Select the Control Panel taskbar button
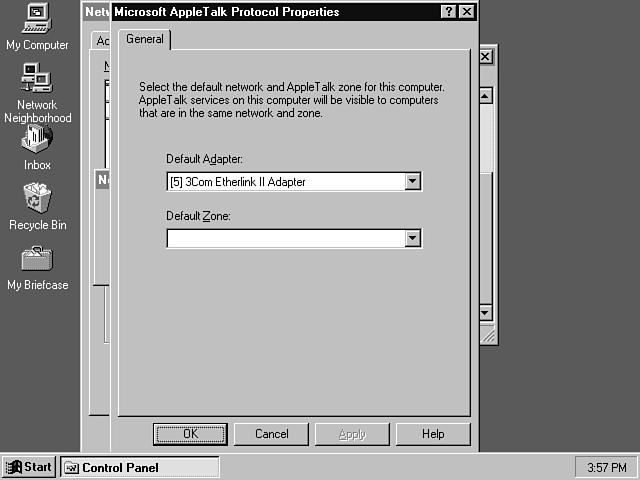640x480 pixels. (140, 467)
